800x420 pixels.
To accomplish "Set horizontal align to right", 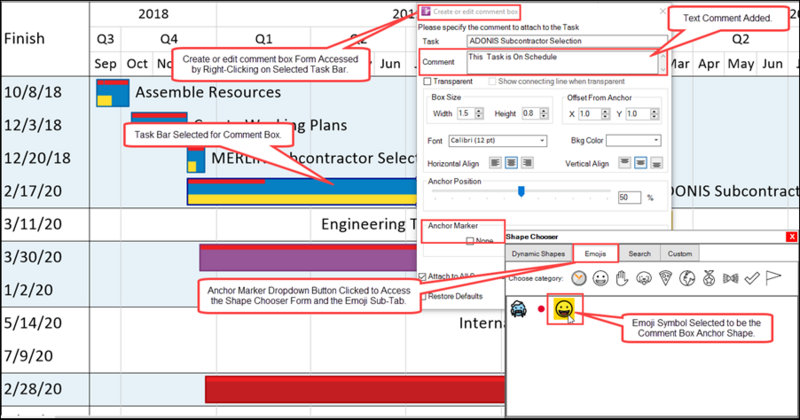I will click(x=527, y=163).
